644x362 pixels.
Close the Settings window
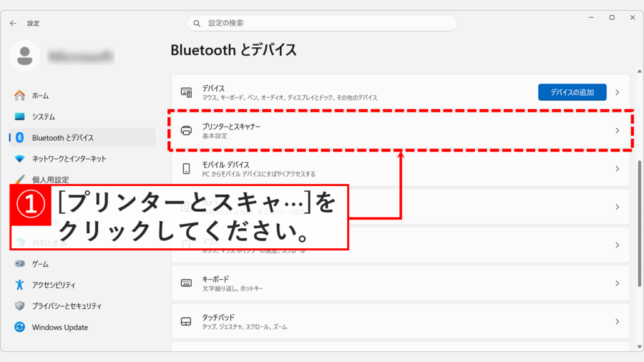pyautogui.click(x=633, y=17)
